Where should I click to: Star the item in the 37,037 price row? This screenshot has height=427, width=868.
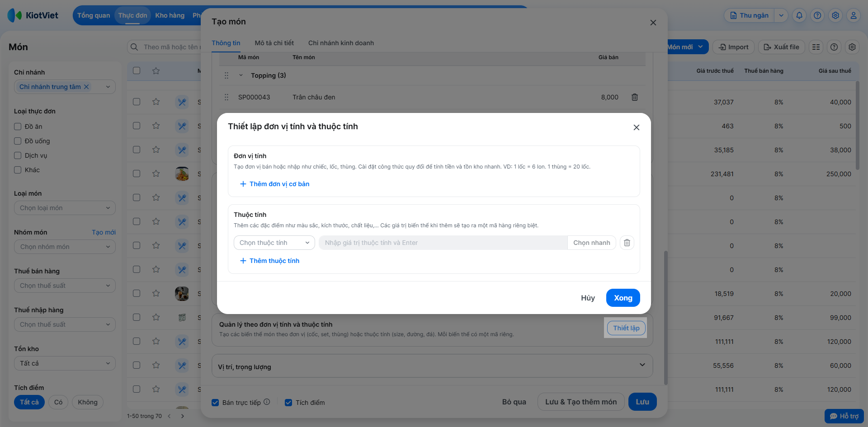pos(156,102)
